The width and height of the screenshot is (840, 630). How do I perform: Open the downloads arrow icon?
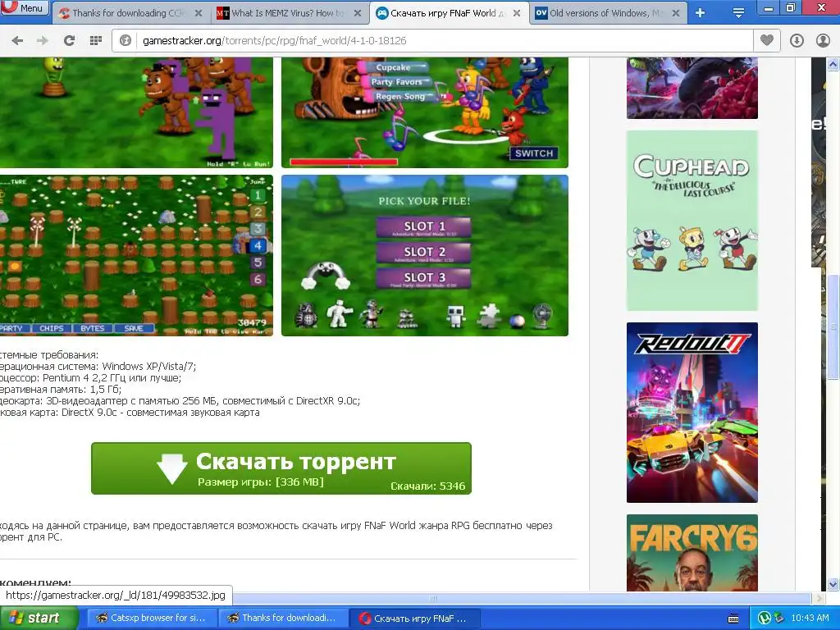point(797,40)
